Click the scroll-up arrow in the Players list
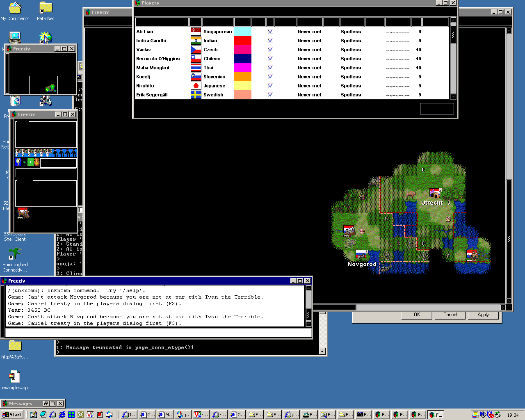The width and height of the screenshot is (525, 420). (453, 20)
